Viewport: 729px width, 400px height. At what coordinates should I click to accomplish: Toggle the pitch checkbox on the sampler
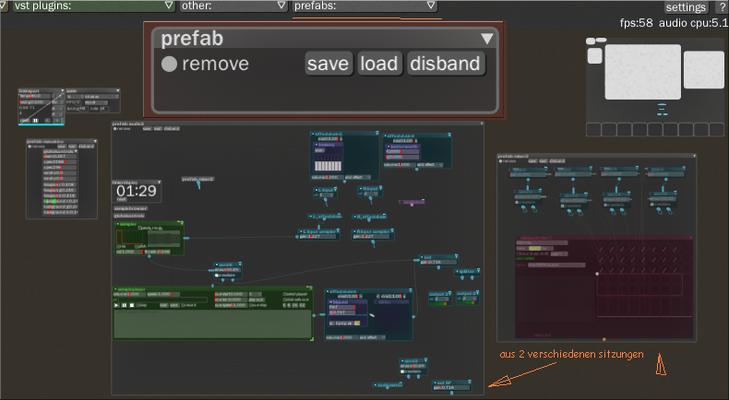pos(137,246)
